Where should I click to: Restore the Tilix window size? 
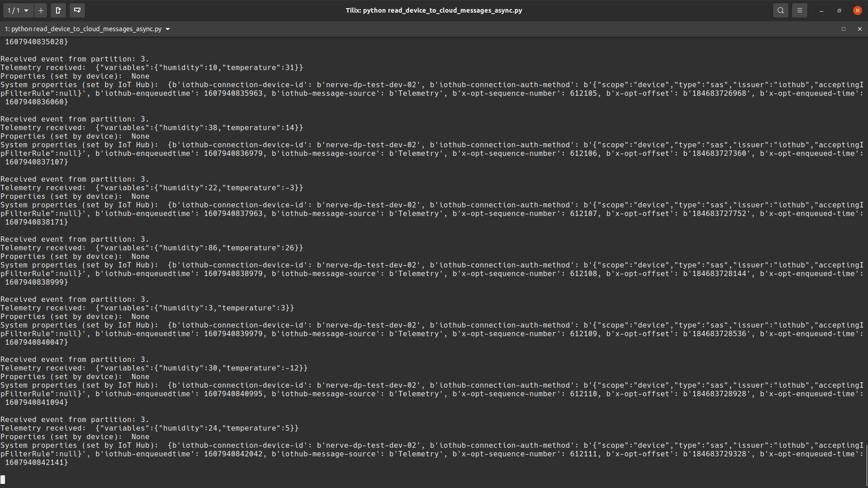pyautogui.click(x=839, y=10)
